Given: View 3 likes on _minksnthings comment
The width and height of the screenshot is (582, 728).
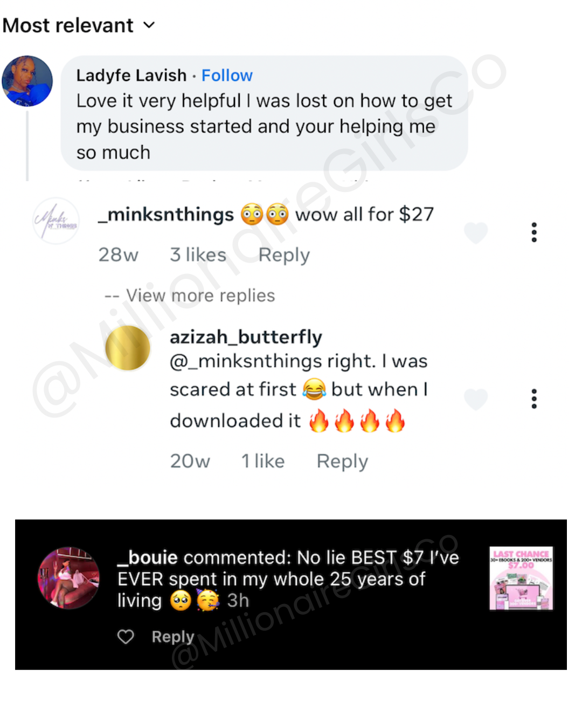Looking at the screenshot, I should (198, 255).
